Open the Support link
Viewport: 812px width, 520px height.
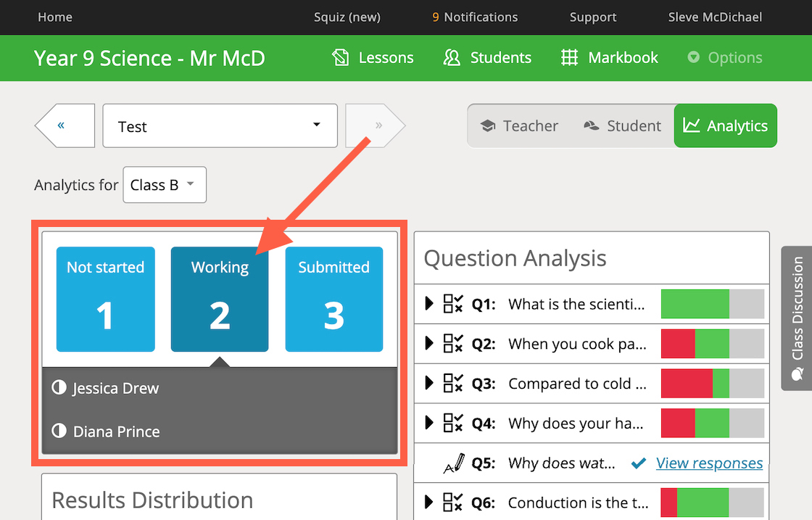pos(593,17)
